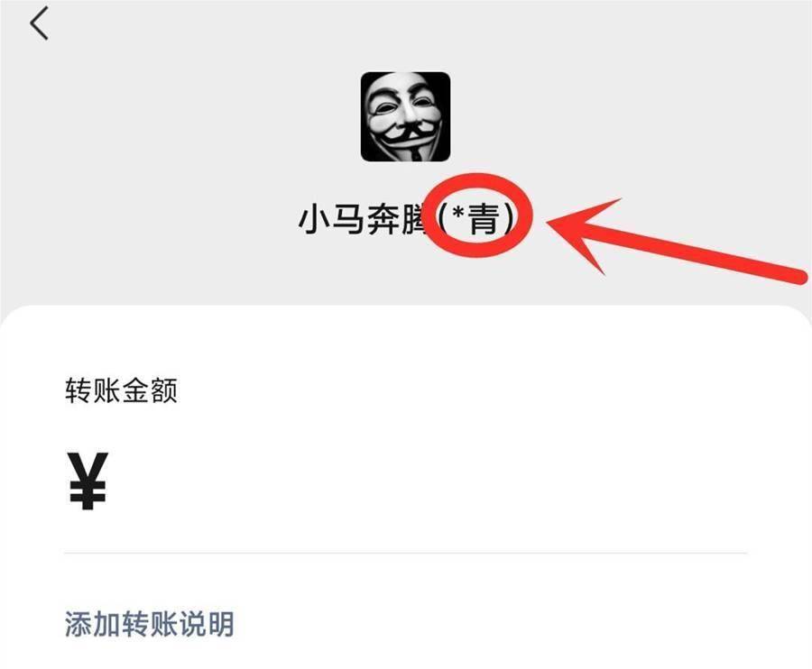The height and width of the screenshot is (669, 812).
Task: Click the character 青 inside the parentheses
Action: point(484,219)
